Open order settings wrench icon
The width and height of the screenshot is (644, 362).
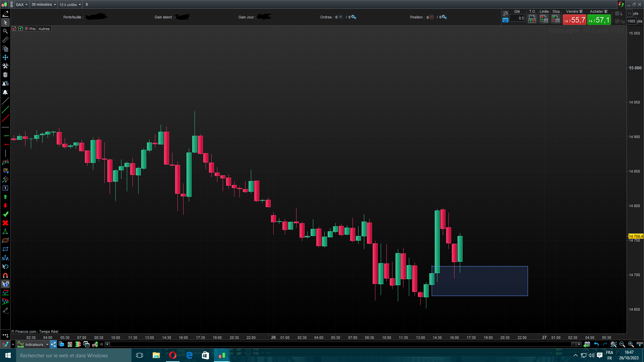[505, 14]
